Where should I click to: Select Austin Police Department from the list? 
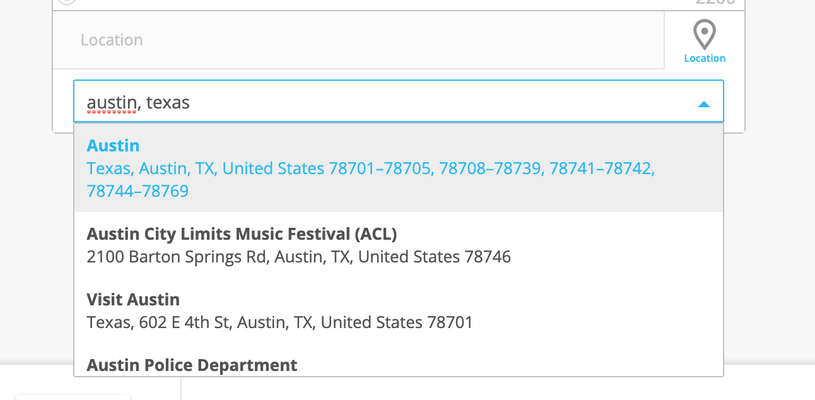pos(192,365)
